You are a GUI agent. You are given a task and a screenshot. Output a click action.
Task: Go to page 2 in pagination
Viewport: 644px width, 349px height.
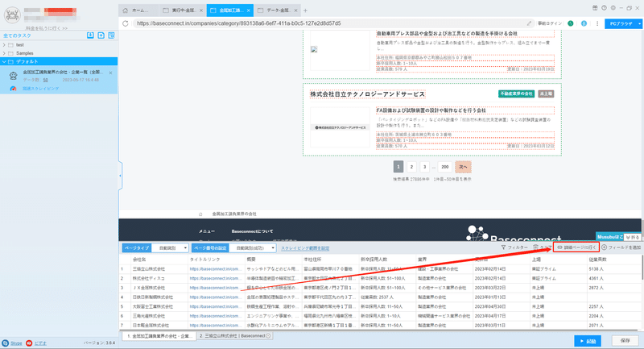411,167
